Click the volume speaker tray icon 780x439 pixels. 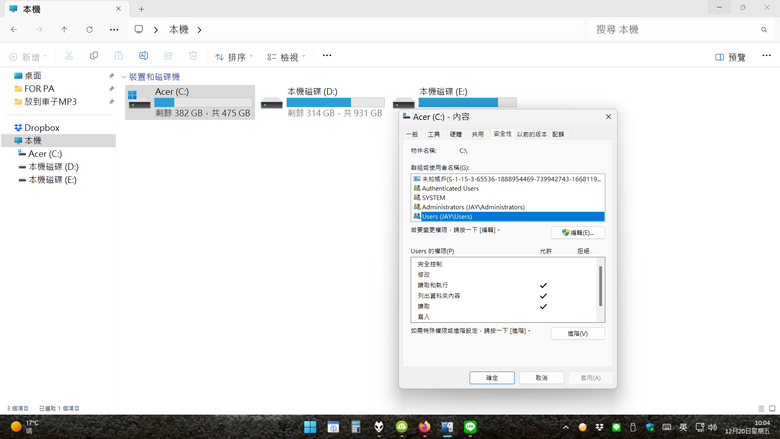712,427
